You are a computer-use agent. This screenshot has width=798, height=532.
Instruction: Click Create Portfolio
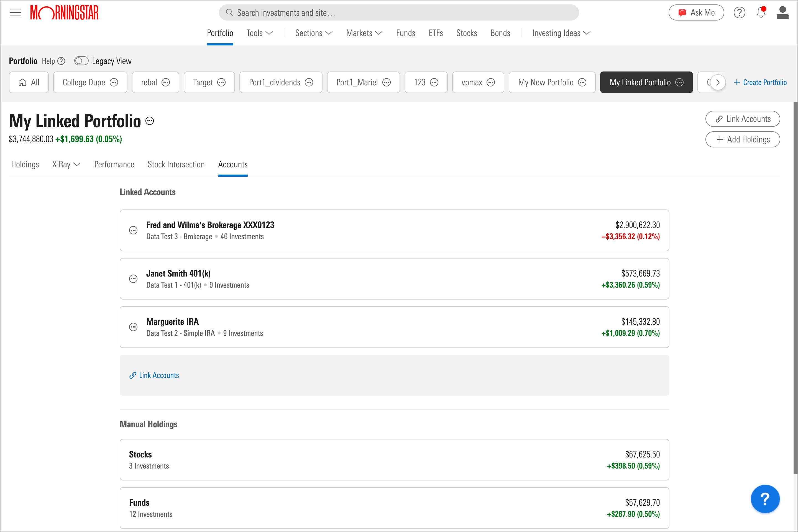(760, 82)
